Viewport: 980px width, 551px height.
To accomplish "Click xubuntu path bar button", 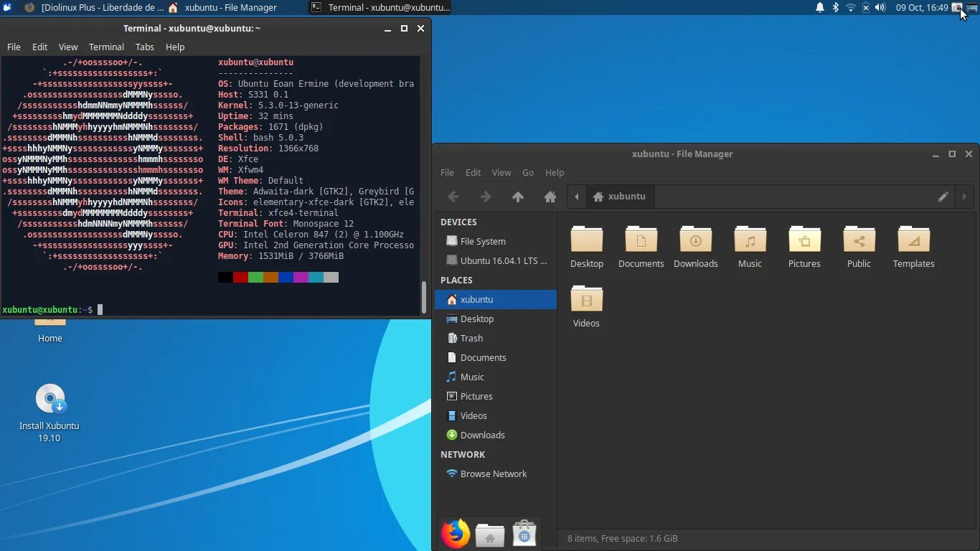I will tap(620, 197).
